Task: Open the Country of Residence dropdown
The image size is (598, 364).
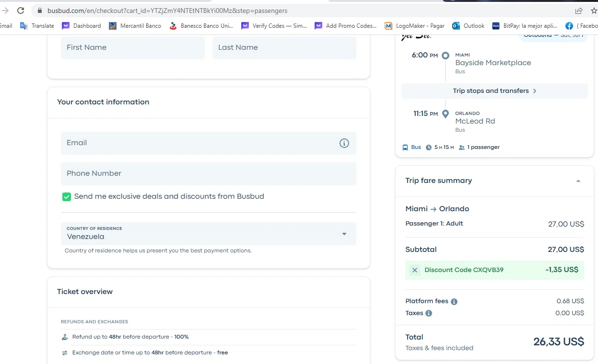Action: point(209,234)
